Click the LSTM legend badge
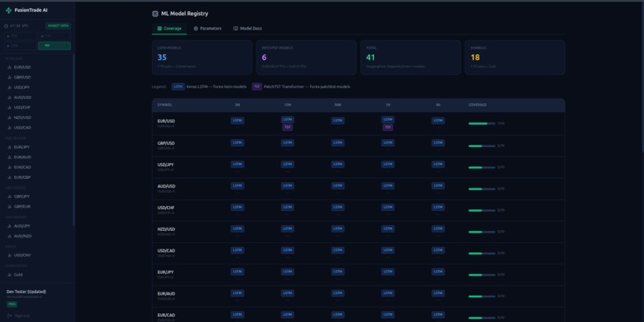 tap(178, 86)
